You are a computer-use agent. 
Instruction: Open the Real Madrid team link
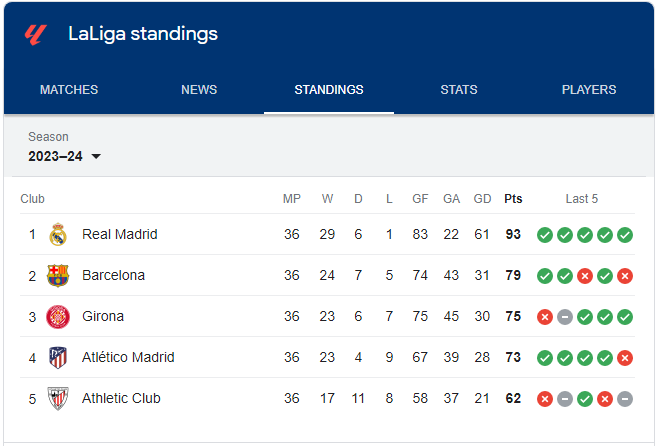120,234
